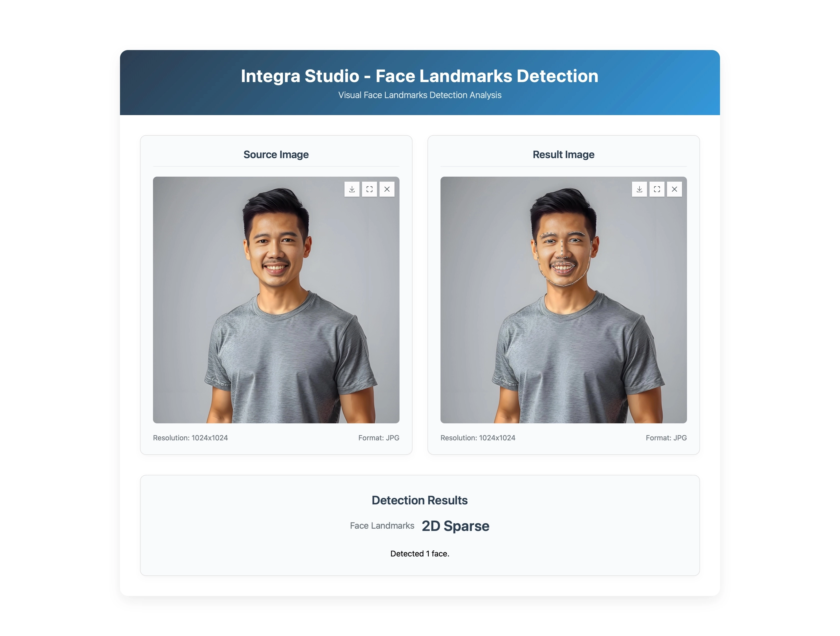Click the Visual Face Landmarks Detection Analysis subtitle
This screenshot has width=840, height=636.
pyautogui.click(x=419, y=95)
